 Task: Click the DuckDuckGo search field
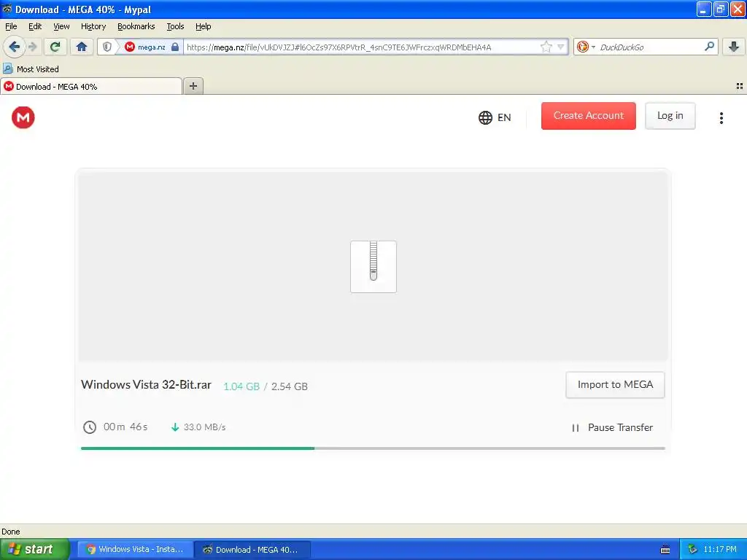[x=650, y=47]
